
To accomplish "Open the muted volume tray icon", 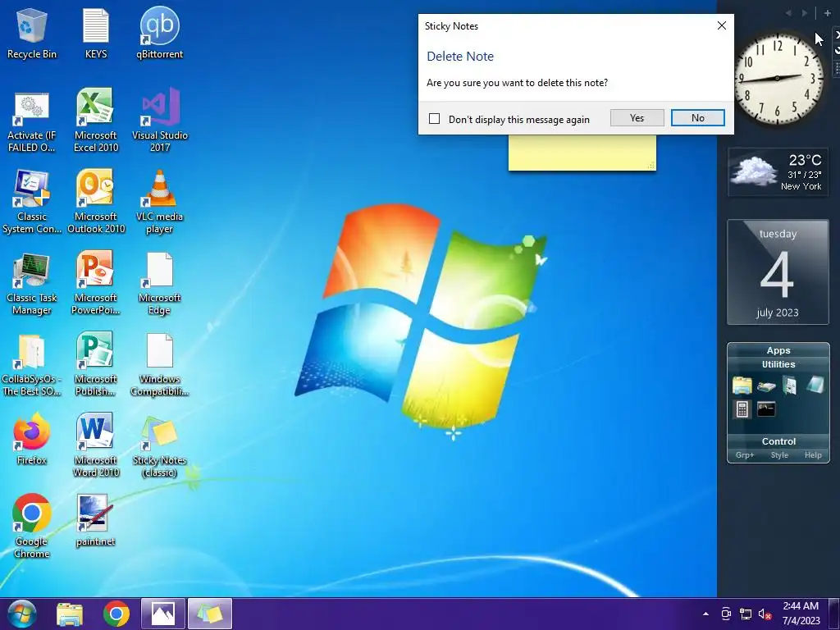I will (x=765, y=614).
